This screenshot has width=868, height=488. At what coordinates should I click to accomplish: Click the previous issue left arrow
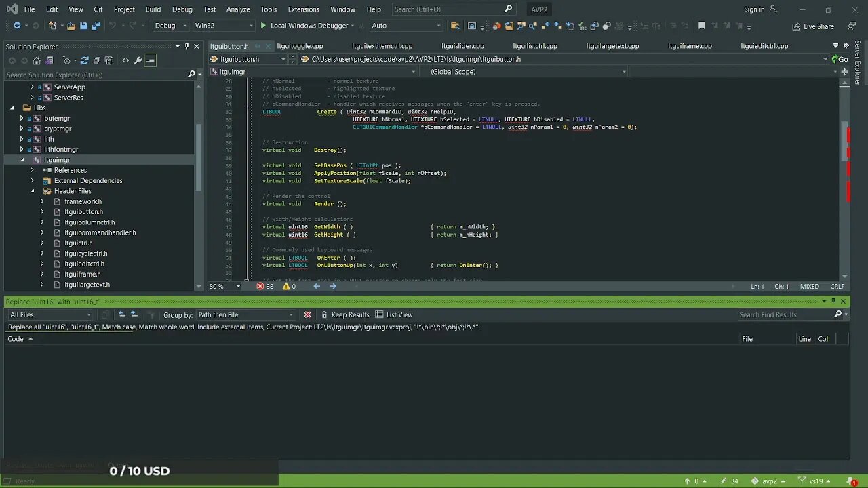[x=316, y=286]
